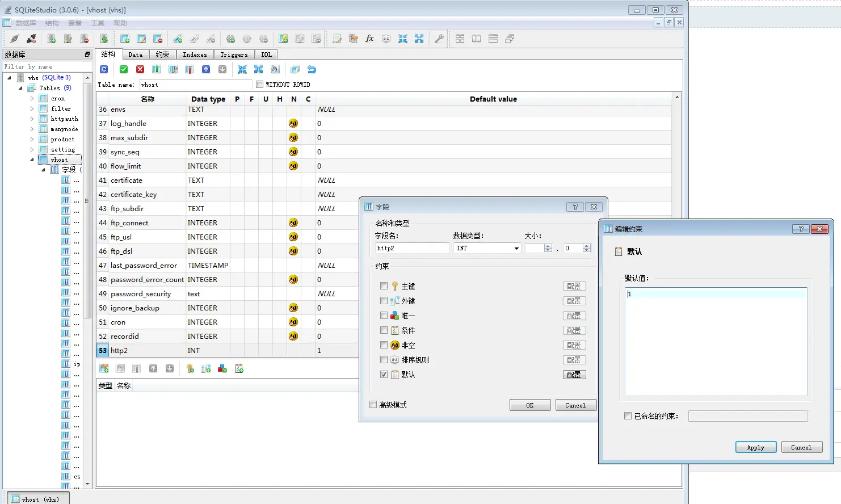
Task: Open the 数据类型 INT dropdown
Action: (516, 248)
